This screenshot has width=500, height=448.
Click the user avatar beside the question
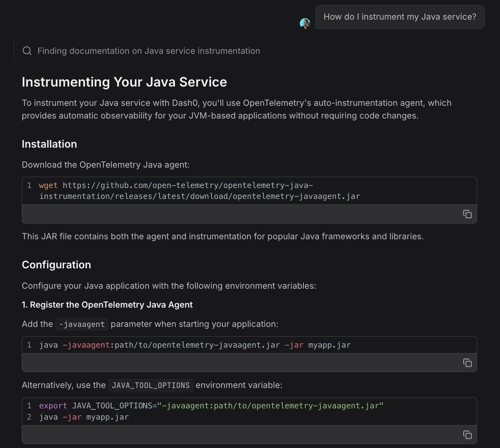click(x=305, y=23)
